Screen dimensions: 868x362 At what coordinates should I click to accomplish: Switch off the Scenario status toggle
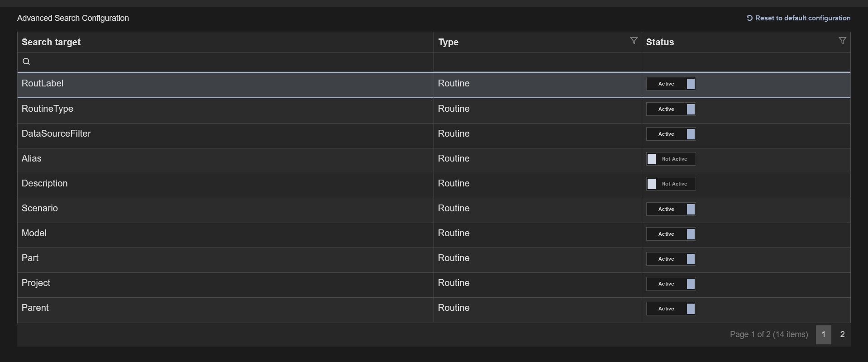[671, 209]
